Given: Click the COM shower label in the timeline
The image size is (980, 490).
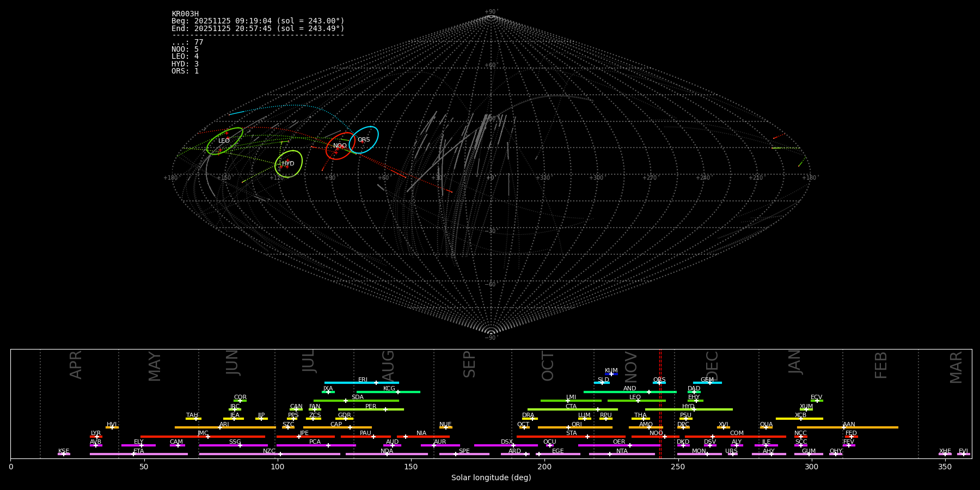Looking at the screenshot, I should (x=737, y=433).
